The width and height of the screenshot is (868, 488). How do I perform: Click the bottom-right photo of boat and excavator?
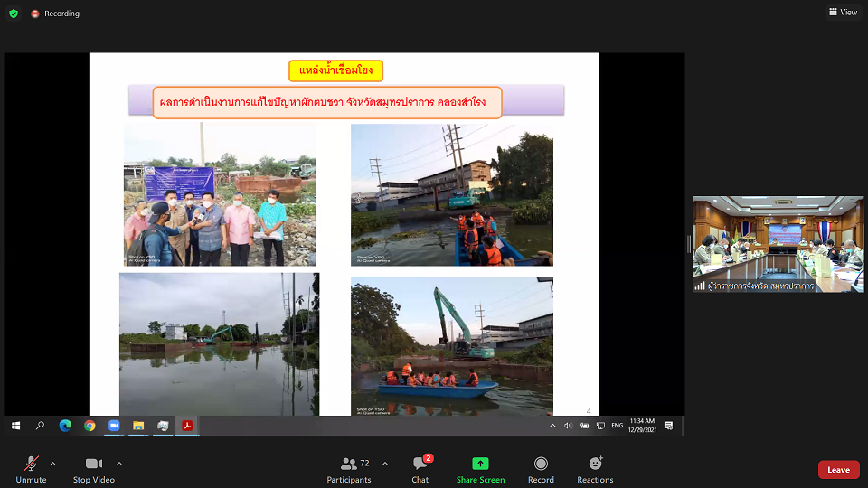pos(452,346)
